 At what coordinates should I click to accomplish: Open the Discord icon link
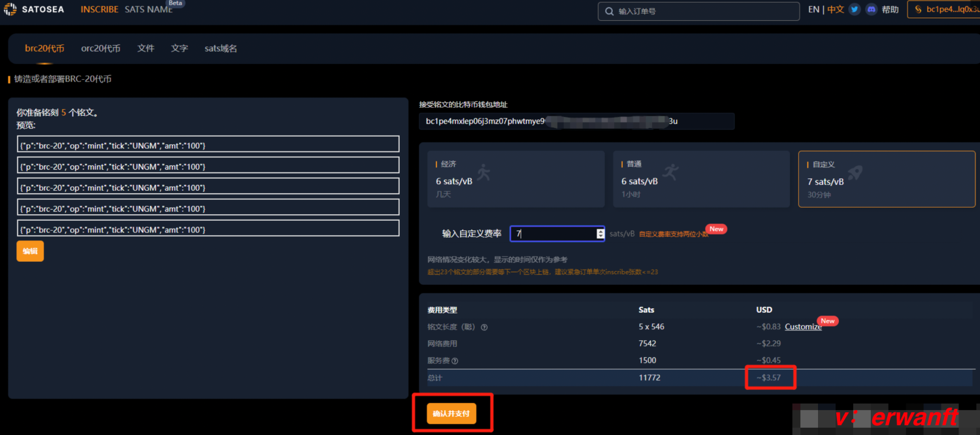(871, 10)
